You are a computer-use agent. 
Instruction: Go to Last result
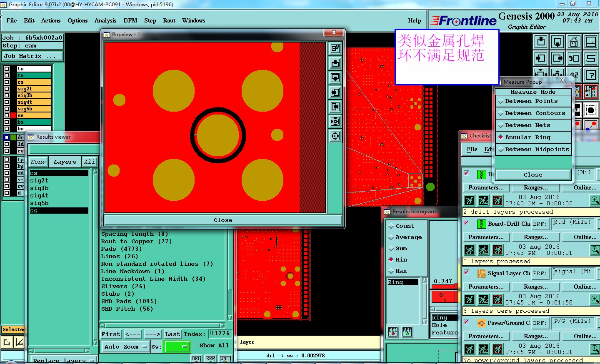coord(172,334)
